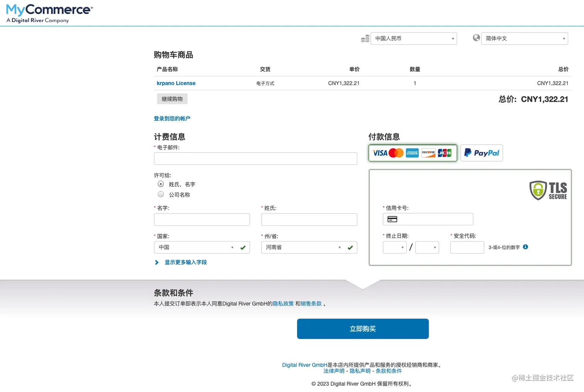Click the 交货 column header

[x=265, y=69]
